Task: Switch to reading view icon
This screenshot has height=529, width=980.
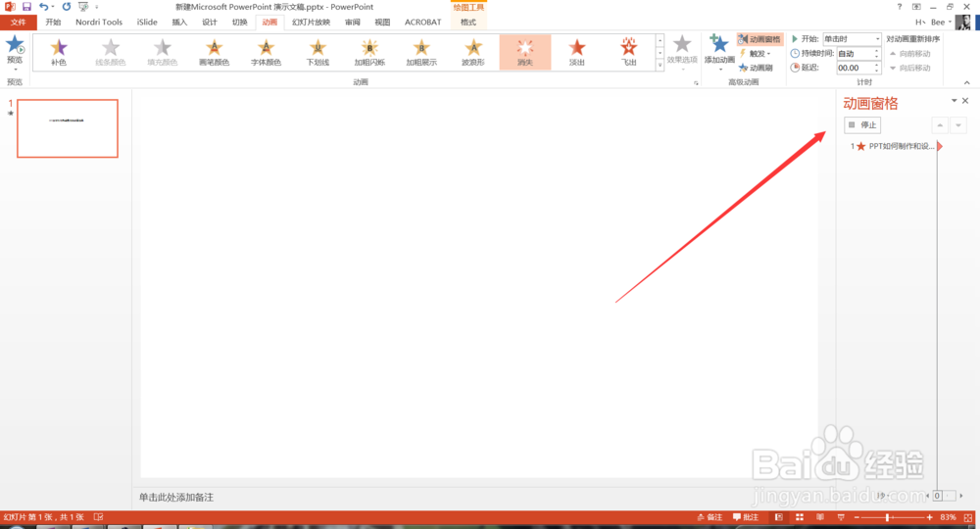Action: (820, 517)
